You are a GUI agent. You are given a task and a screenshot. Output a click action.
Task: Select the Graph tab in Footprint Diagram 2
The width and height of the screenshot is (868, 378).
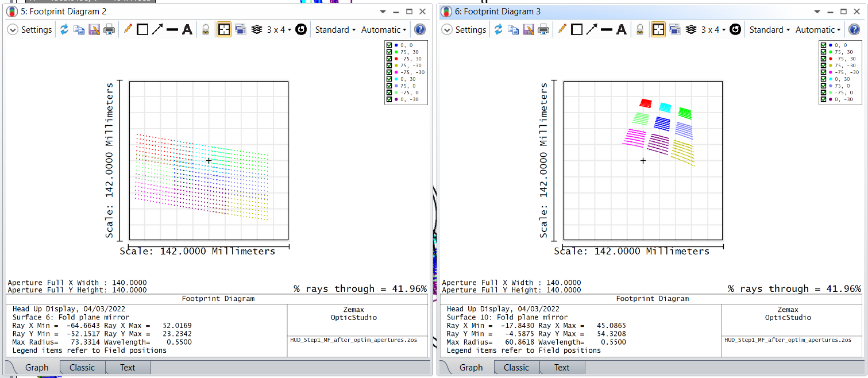tap(37, 368)
